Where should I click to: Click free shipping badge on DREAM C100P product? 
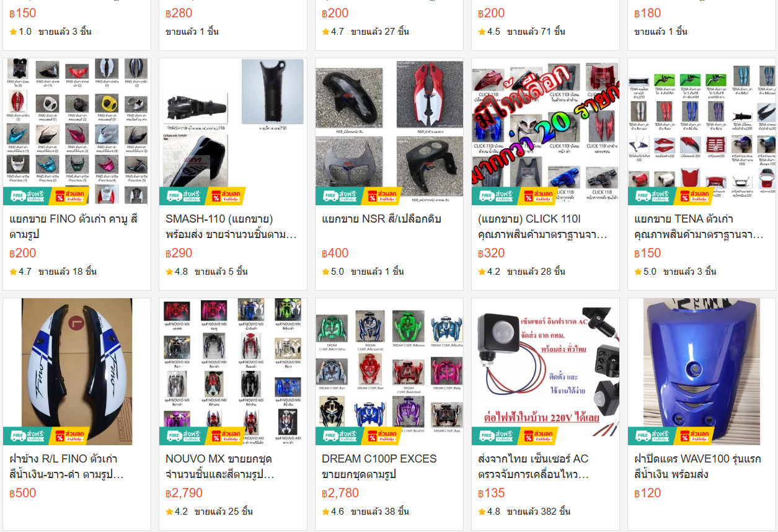(x=338, y=436)
